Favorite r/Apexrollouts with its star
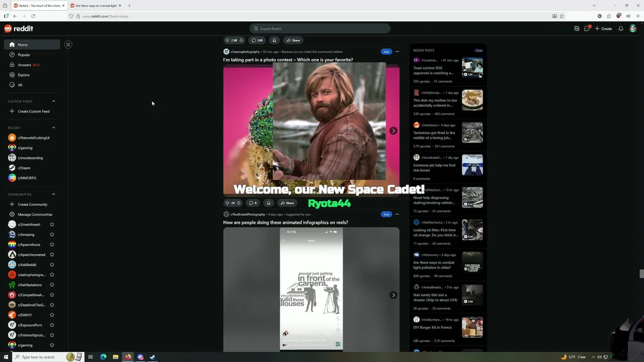The image size is (644, 362). click(52, 244)
